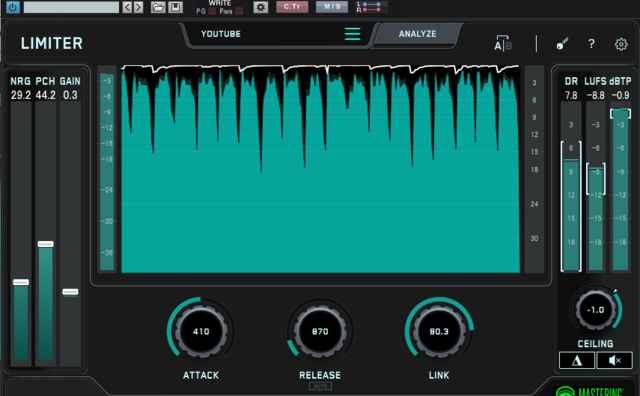
Task: Open the host settings gear in the top bar
Action: coord(261,7)
